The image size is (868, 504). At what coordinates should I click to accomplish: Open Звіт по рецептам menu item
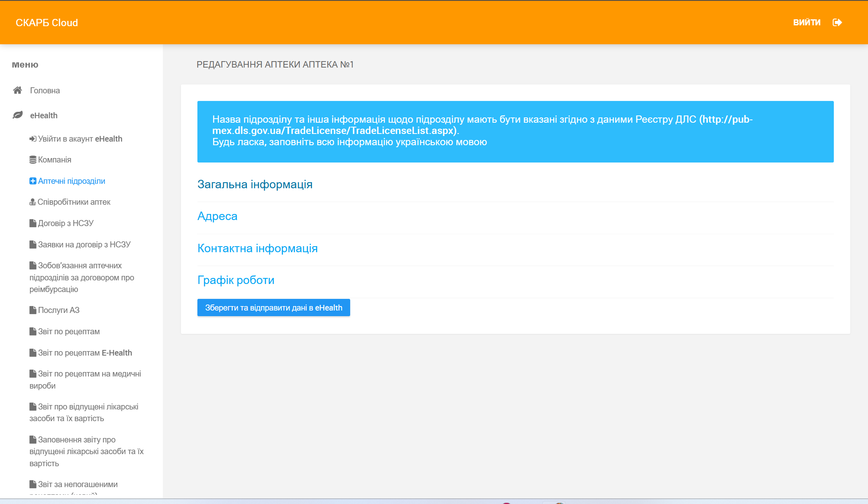click(69, 331)
